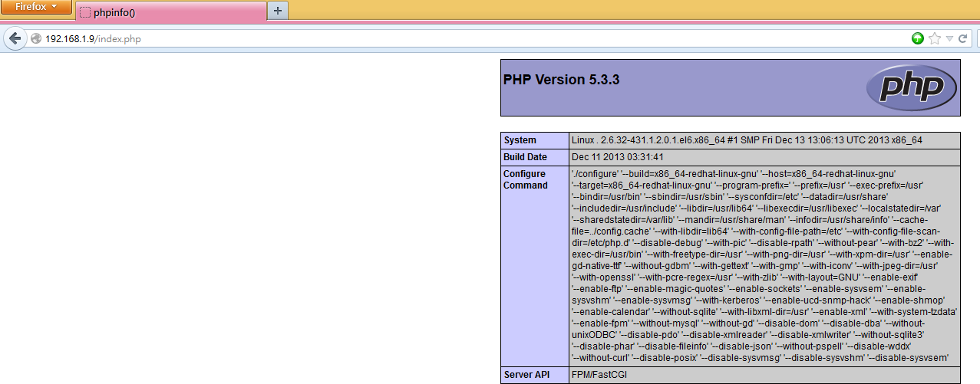
Task: Click the browser back arrow button
Action: tap(14, 38)
